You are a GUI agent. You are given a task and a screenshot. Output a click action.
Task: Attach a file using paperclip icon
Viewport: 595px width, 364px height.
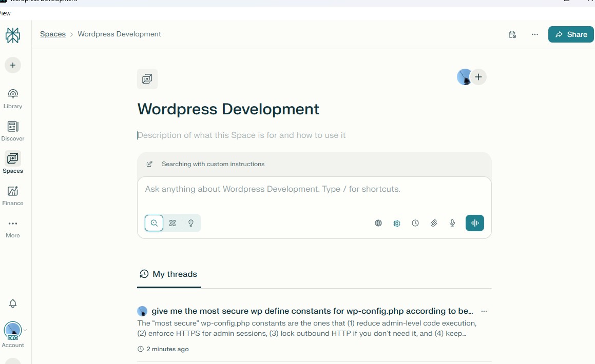pyautogui.click(x=434, y=223)
